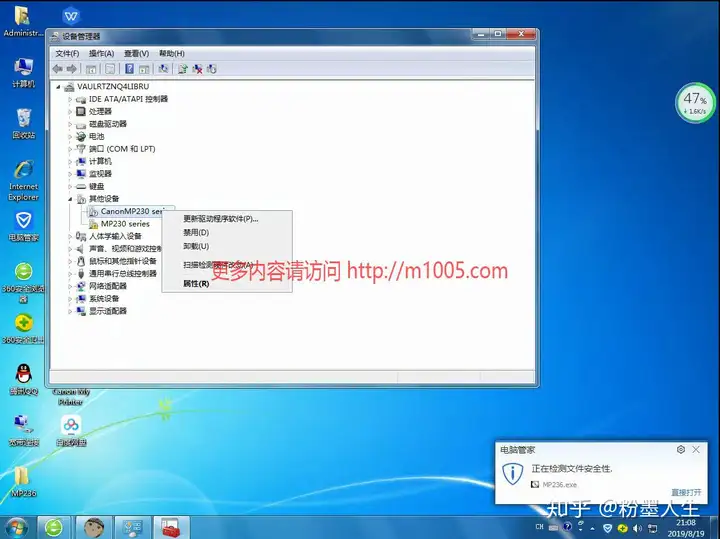Viewport: 720px width, 539px height.
Task: Click the 360 browser icon in the taskbar
Action: pos(54,528)
